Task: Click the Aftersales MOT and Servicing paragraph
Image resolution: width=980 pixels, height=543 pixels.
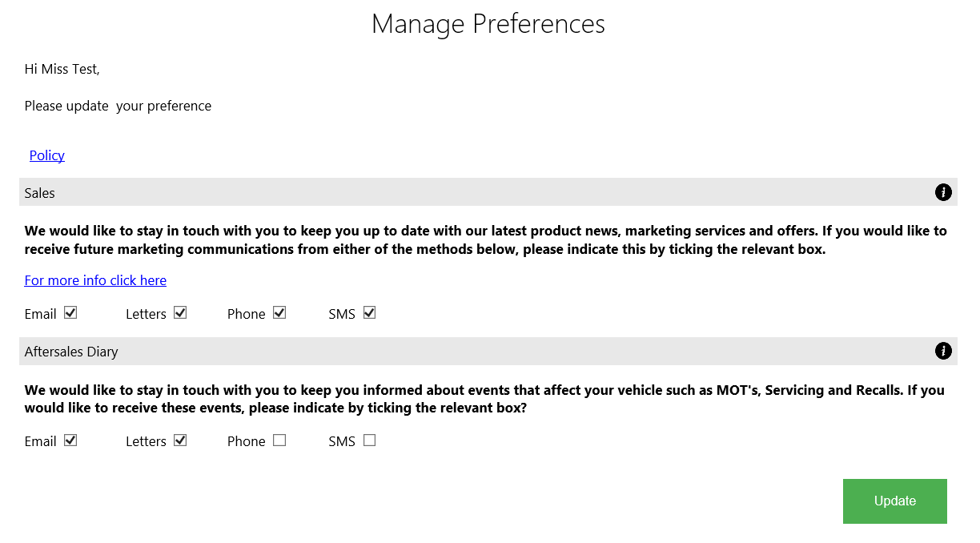Action: (x=484, y=399)
